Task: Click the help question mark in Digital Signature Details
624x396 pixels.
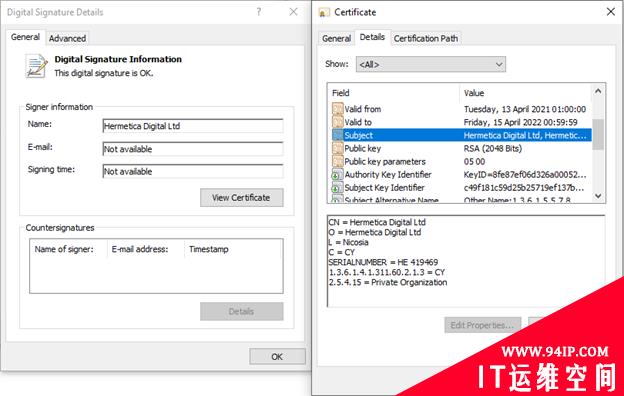Action: click(259, 12)
